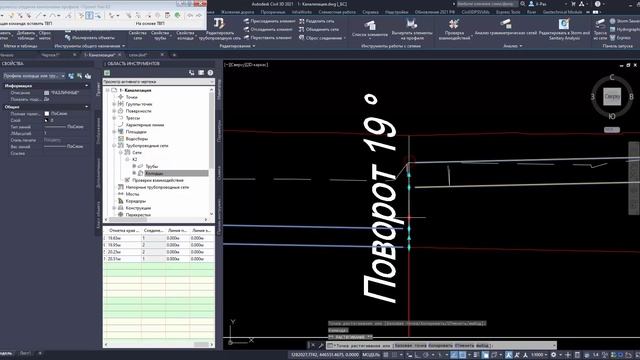
Task: Select Напорные трубопроводные сети node
Action: [x=157, y=187]
